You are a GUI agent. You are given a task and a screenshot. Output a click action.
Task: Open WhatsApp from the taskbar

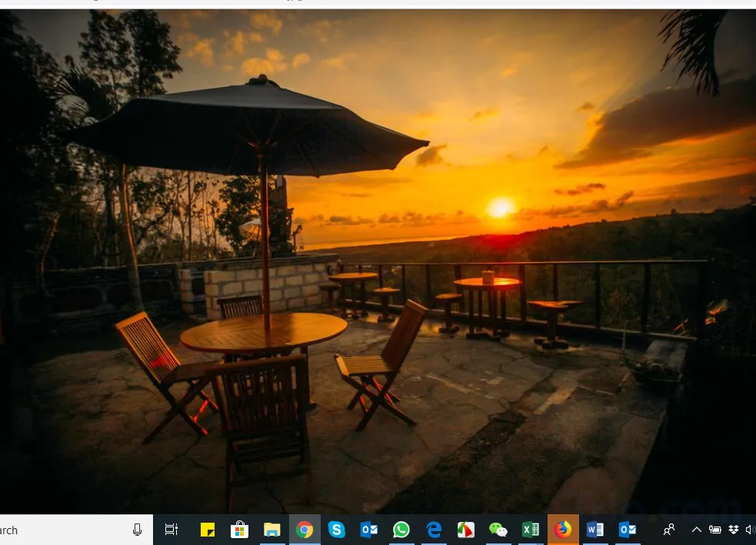tap(401, 530)
